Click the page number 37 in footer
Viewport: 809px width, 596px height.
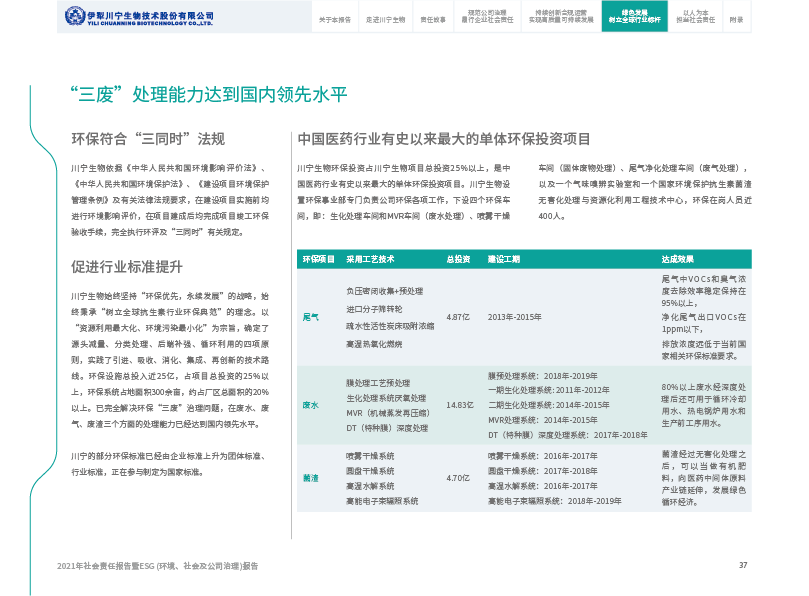[743, 565]
